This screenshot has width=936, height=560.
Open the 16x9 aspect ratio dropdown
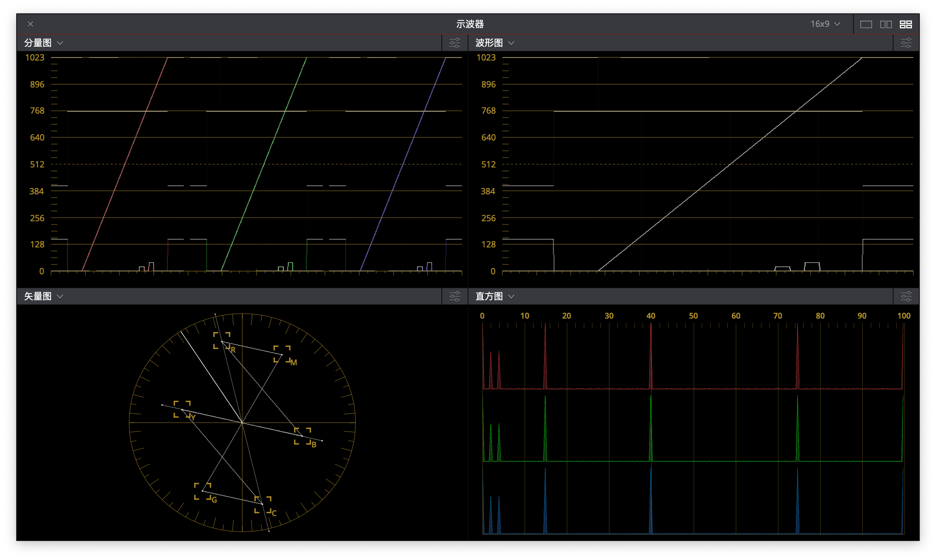[x=825, y=24]
